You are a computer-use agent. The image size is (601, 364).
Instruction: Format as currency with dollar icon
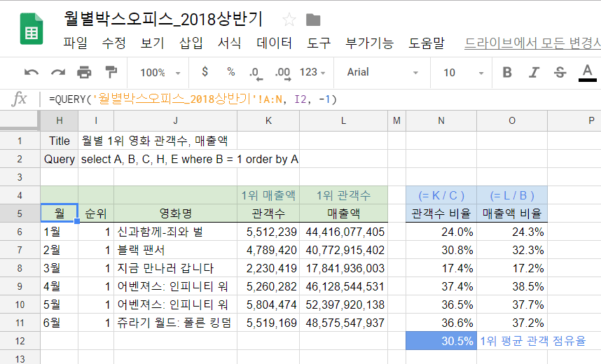pyautogui.click(x=205, y=72)
